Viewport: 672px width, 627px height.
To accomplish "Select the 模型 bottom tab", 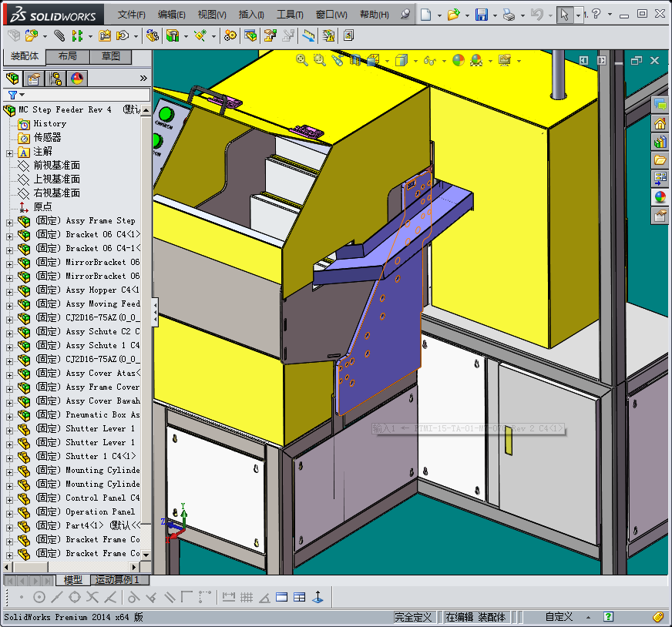I will [73, 580].
